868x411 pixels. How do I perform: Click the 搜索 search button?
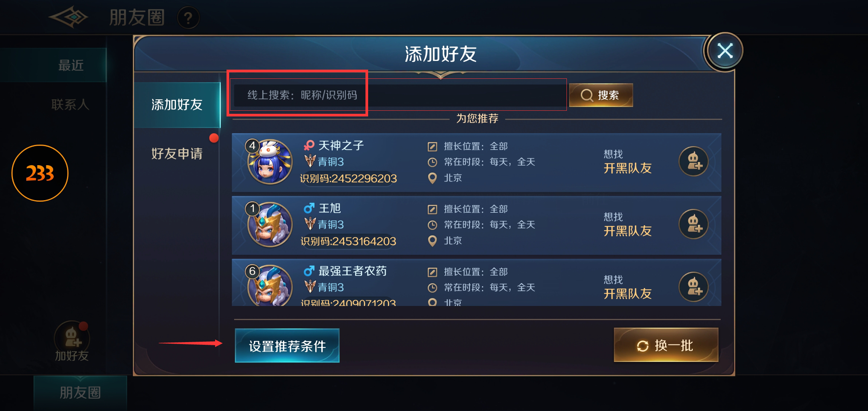pos(601,95)
